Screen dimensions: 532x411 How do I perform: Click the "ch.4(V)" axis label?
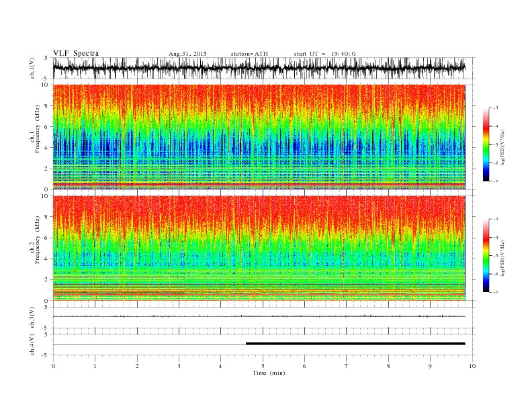pyautogui.click(x=32, y=345)
